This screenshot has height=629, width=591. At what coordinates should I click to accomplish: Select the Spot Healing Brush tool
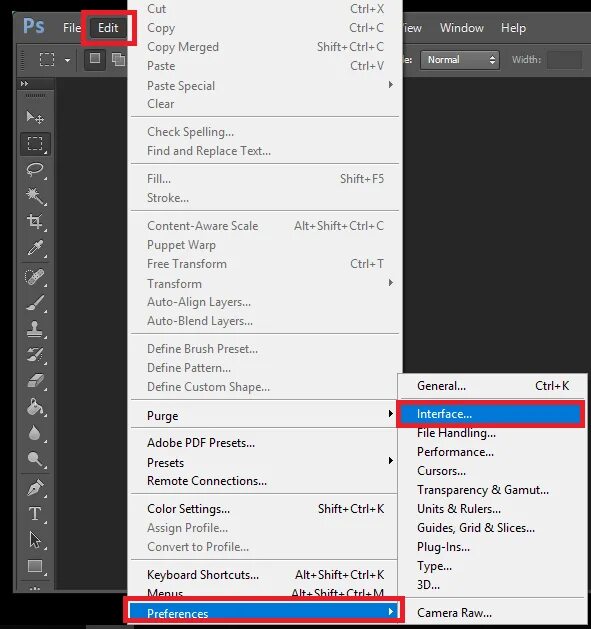point(35,277)
